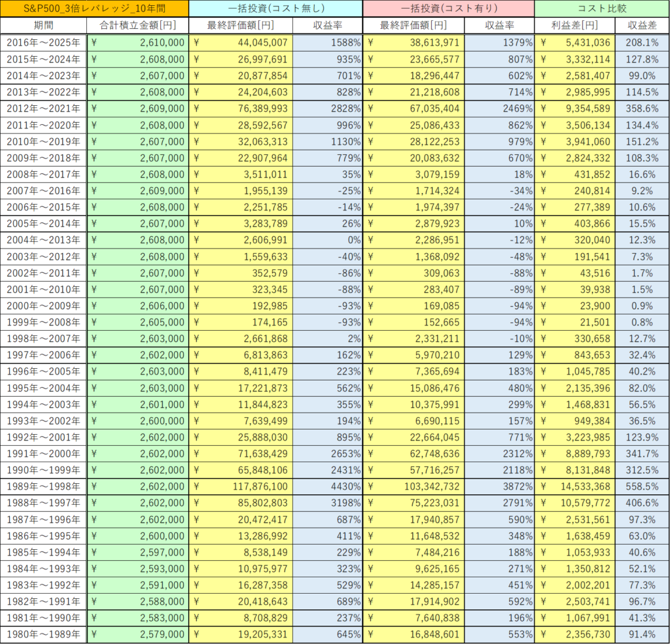Click the 2,579,000 total amount cell
The width and height of the screenshot is (670, 644).
pos(137,634)
